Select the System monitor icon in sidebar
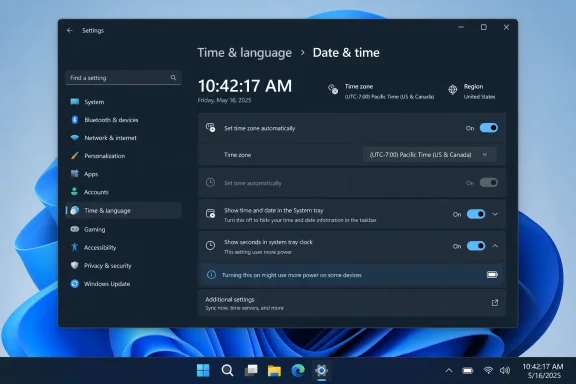Image resolution: width=576 pixels, height=384 pixels. [x=75, y=102]
